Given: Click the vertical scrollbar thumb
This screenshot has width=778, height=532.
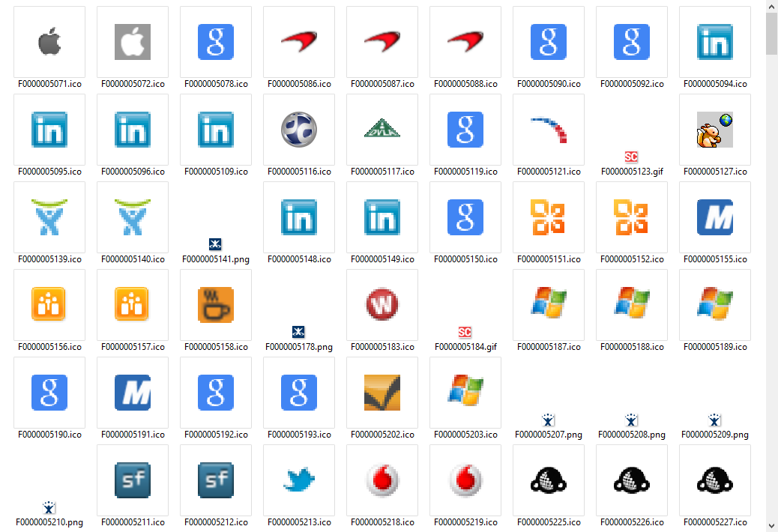Looking at the screenshot, I should coord(771,34).
